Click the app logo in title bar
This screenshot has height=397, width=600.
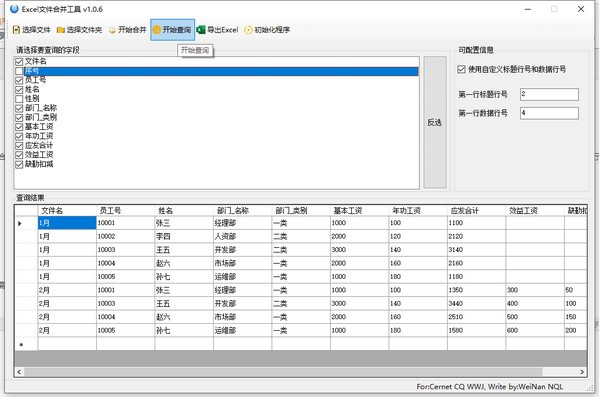[x=14, y=9]
